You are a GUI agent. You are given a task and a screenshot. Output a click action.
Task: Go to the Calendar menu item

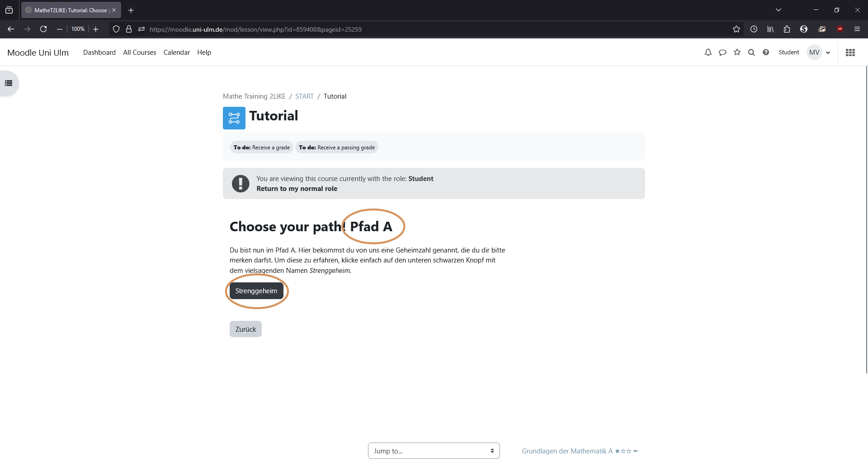(177, 52)
